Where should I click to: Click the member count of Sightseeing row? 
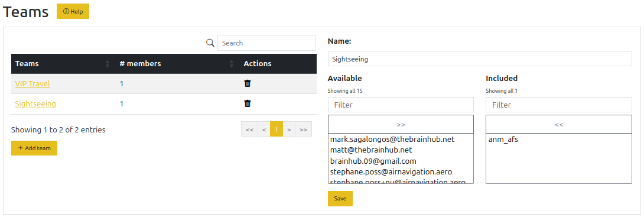pos(122,104)
